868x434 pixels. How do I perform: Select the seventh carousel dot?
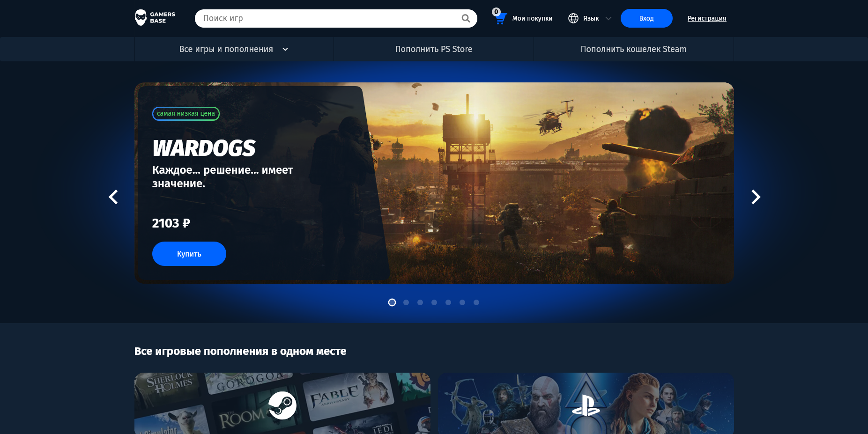476,302
